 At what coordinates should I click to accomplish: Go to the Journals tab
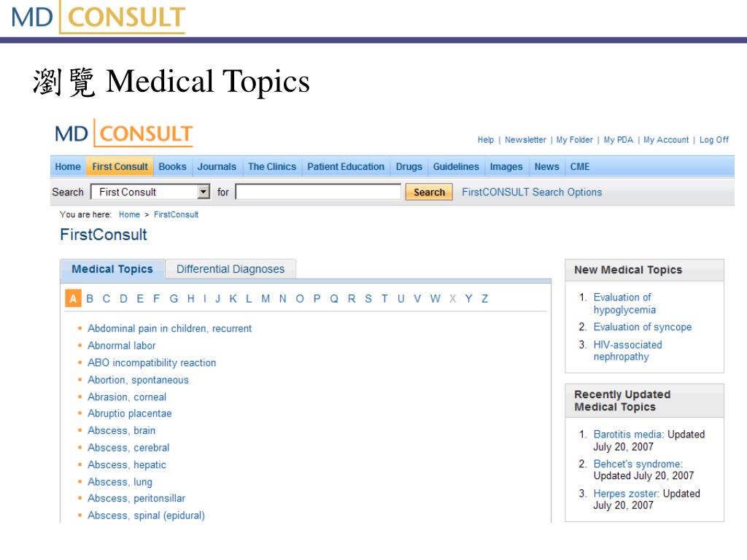click(217, 167)
